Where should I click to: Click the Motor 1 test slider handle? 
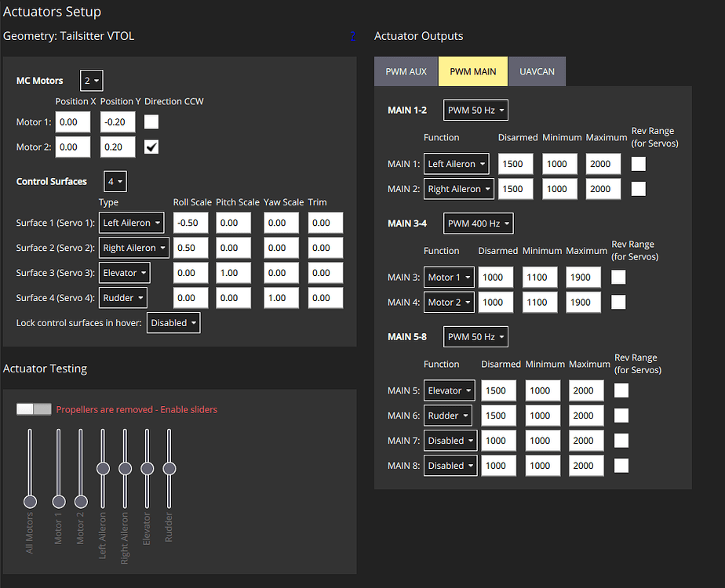coord(59,502)
